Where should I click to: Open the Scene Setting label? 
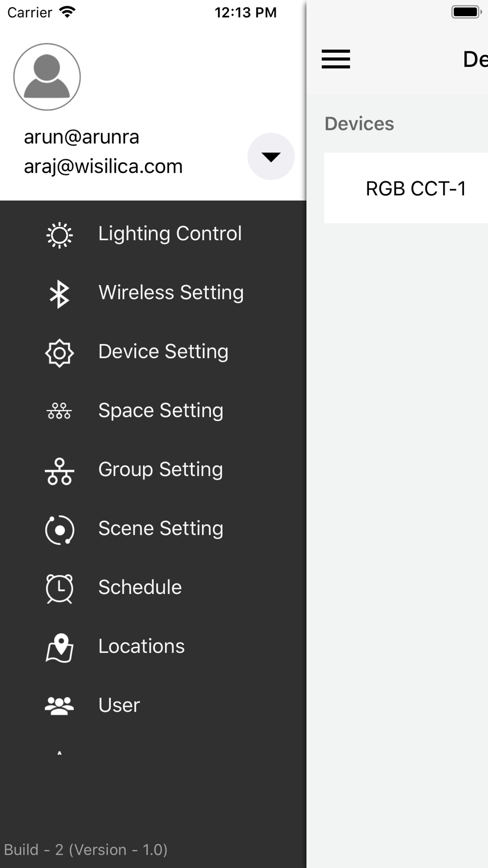click(x=161, y=529)
